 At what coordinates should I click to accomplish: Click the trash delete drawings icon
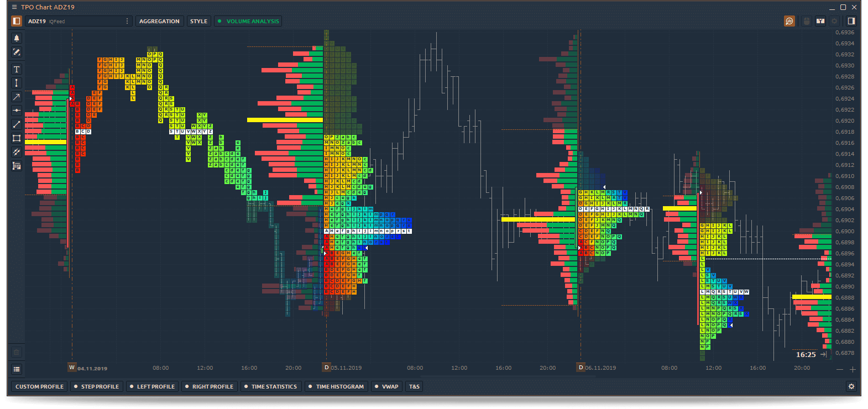[x=17, y=352]
